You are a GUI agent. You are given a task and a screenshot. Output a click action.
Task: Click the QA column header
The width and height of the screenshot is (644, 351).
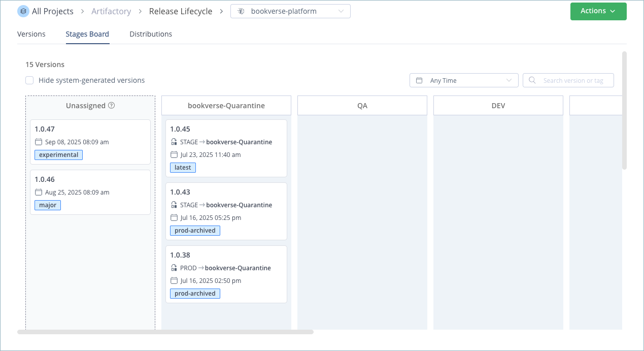pos(362,106)
